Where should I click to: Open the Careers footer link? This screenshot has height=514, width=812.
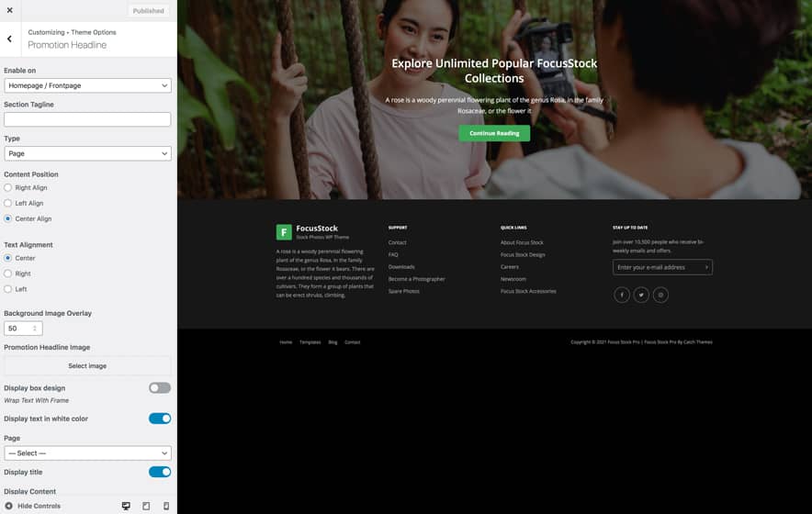coord(510,267)
